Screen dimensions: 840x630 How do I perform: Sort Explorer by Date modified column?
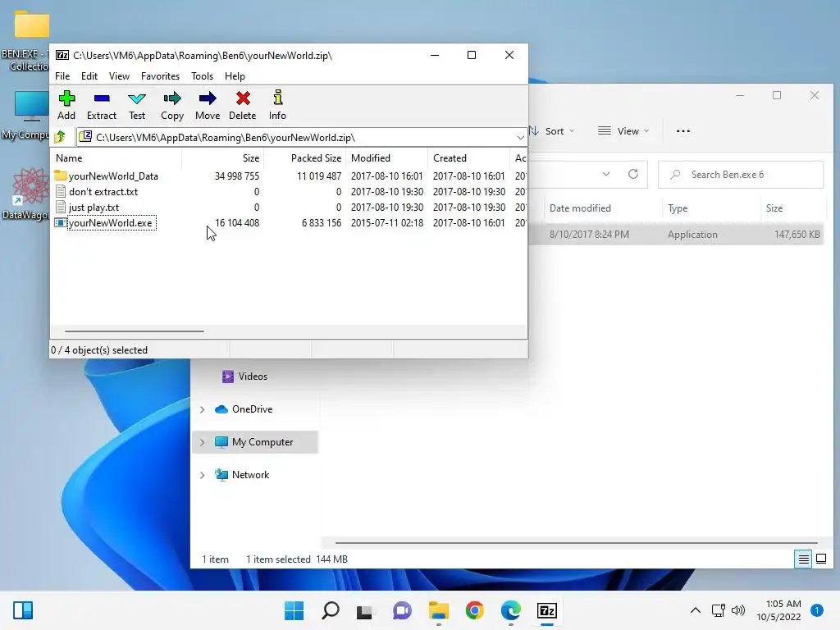pos(602,208)
